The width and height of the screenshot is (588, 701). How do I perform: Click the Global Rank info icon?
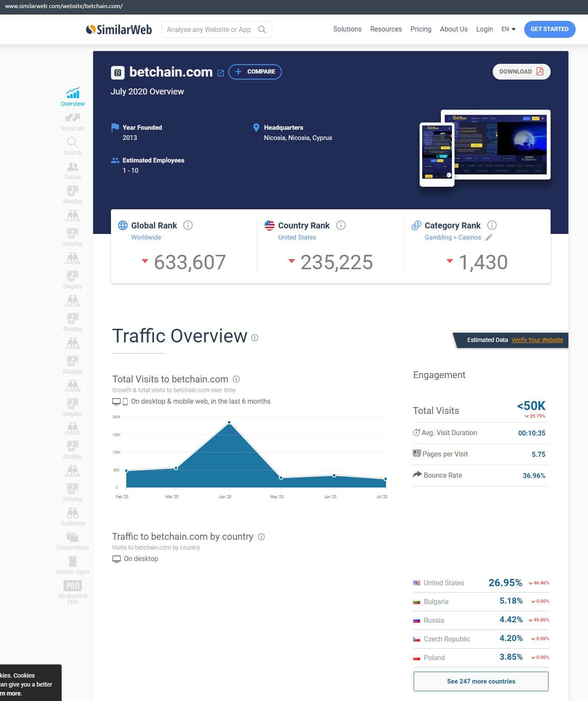(x=188, y=225)
